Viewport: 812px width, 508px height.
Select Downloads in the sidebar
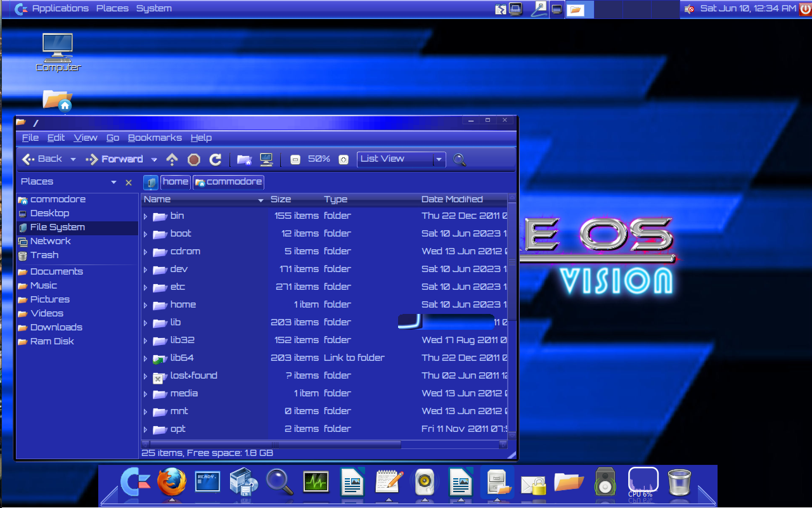point(77,328)
